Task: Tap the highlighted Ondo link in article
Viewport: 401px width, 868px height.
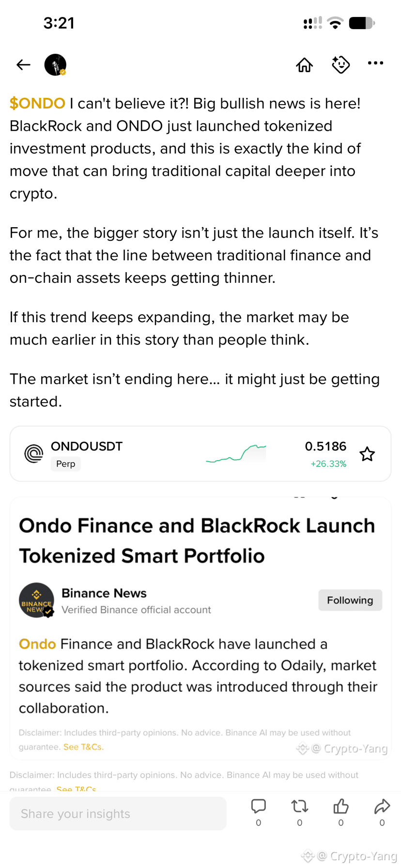Action: pos(37,644)
